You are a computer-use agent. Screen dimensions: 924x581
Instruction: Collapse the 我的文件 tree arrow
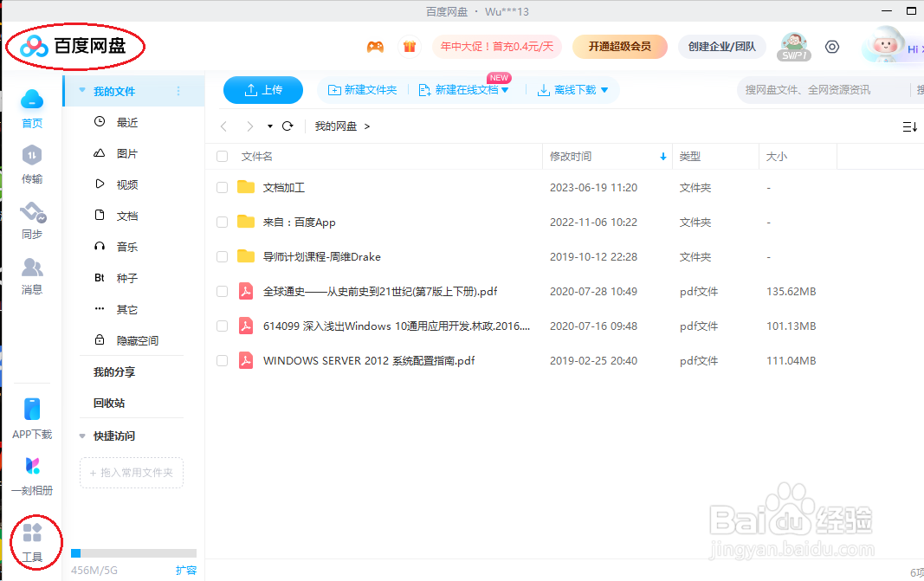(82, 91)
